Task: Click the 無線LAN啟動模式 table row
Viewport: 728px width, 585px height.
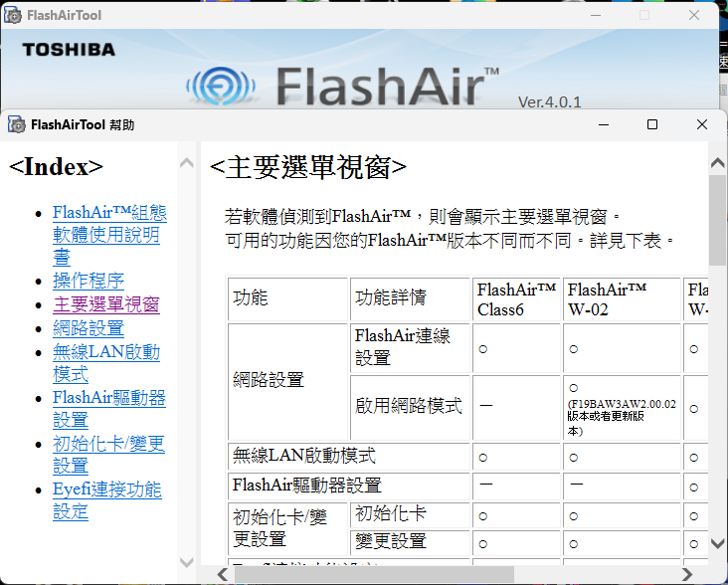Action: pyautogui.click(x=349, y=457)
